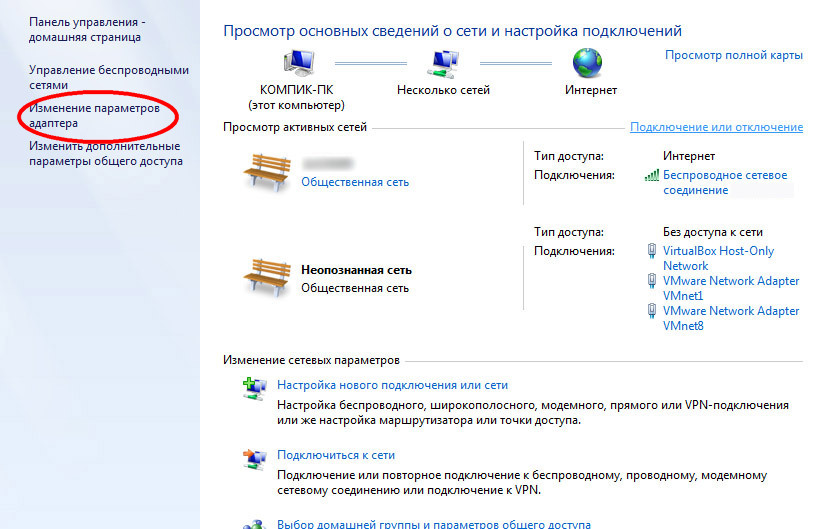Click the adapter icon beside VirtualBox Host-Only Network

652,251
